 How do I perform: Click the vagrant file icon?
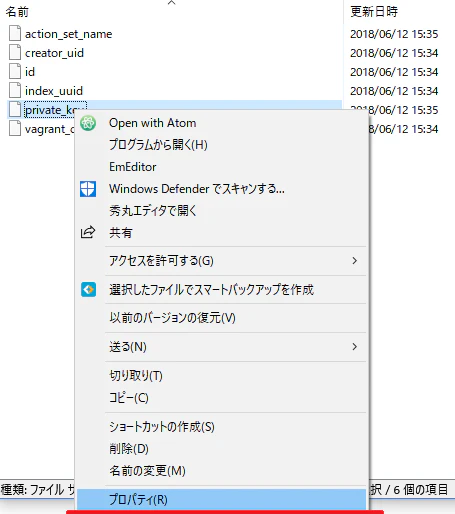pos(15,129)
